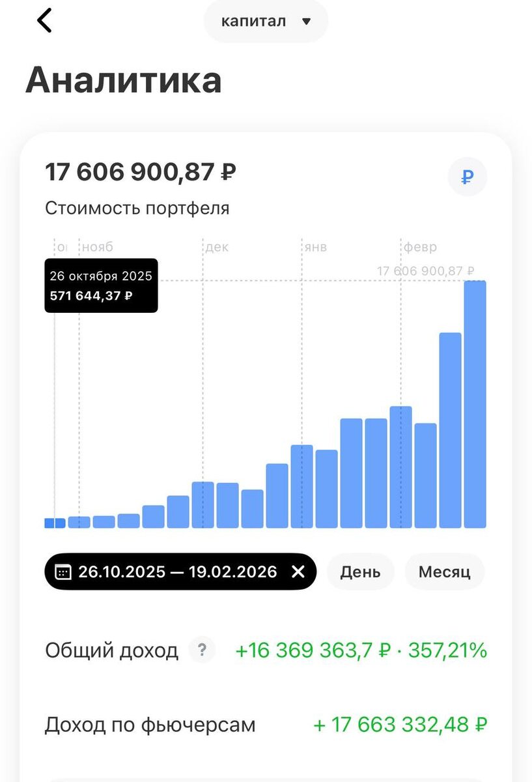Screen dimensions: 532x782
Task: Tap the first small highlighted October bar
Action: (55, 523)
